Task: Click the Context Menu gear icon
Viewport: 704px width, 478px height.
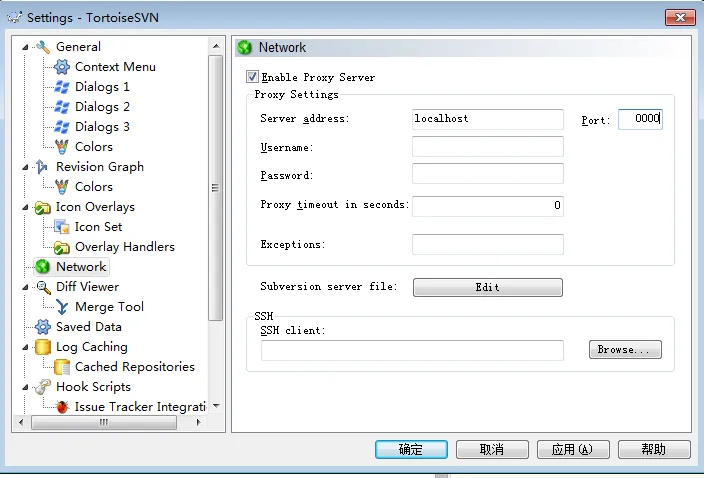Action: [62, 67]
